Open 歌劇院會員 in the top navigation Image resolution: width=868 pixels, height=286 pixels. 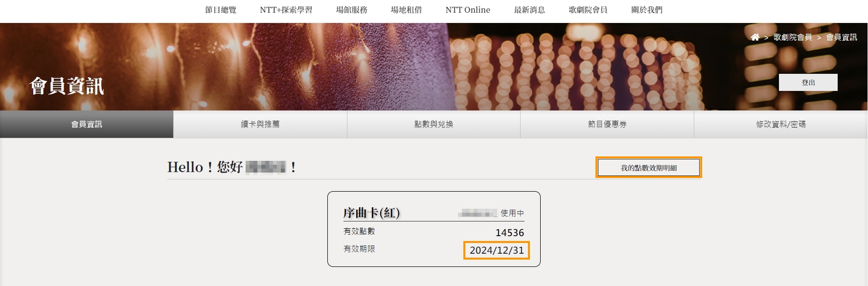tap(588, 10)
